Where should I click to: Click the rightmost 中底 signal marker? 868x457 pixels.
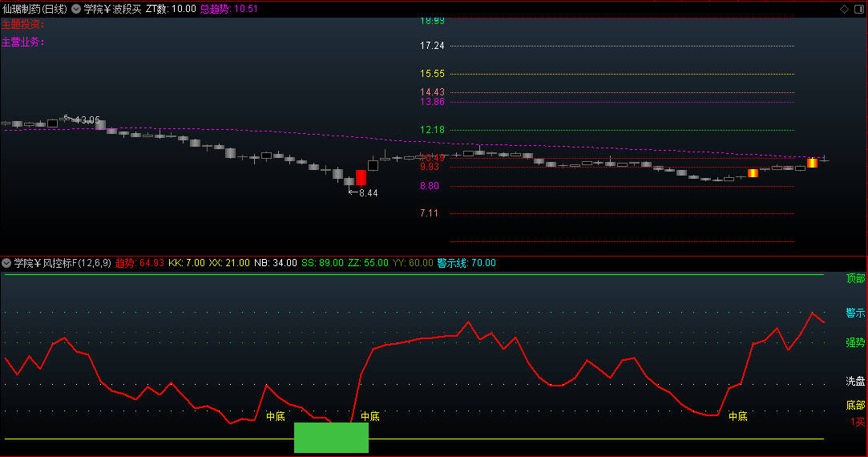737,416
